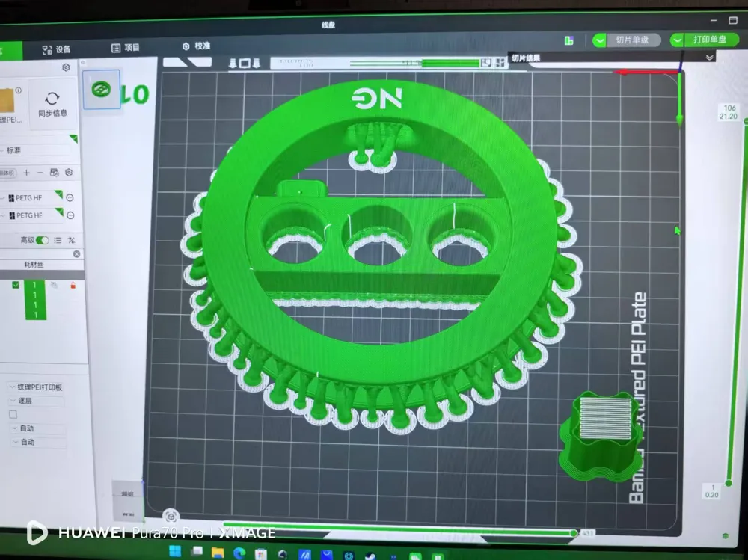Open the 逐层 print sequence dropdown
The width and height of the screenshot is (748, 560).
37,401
